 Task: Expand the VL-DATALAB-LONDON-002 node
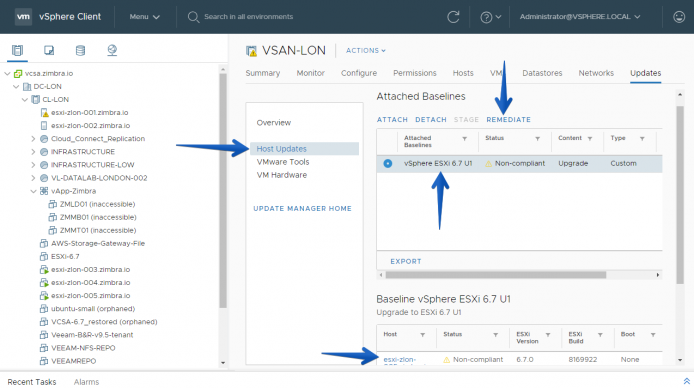tap(33, 178)
